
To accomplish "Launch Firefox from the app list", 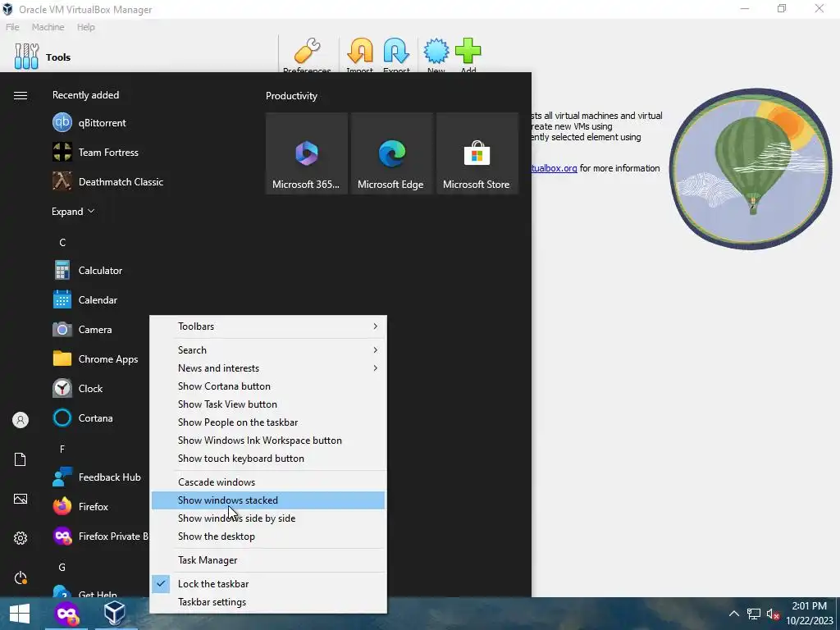I will click(99, 506).
